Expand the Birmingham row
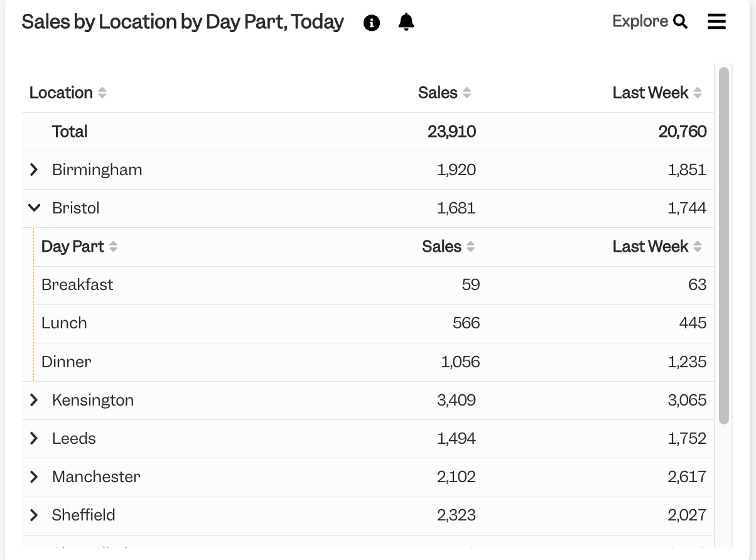The height and width of the screenshot is (560, 756). click(35, 170)
